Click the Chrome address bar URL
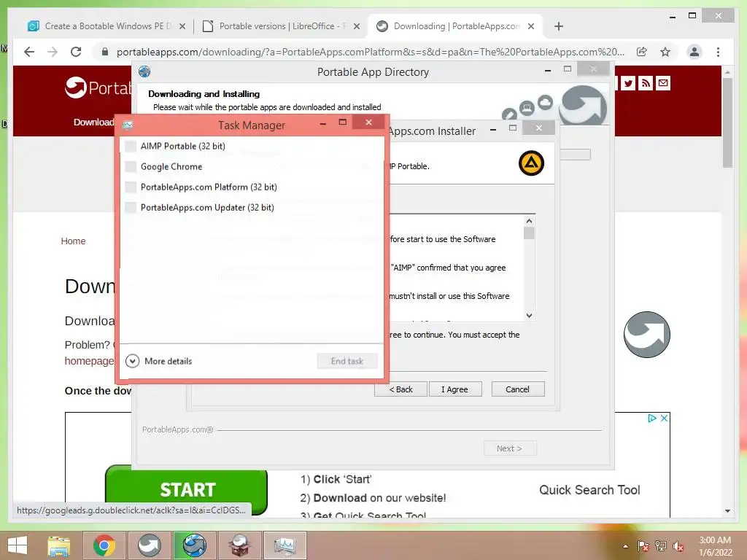This screenshot has height=560, width=747. tap(370, 52)
